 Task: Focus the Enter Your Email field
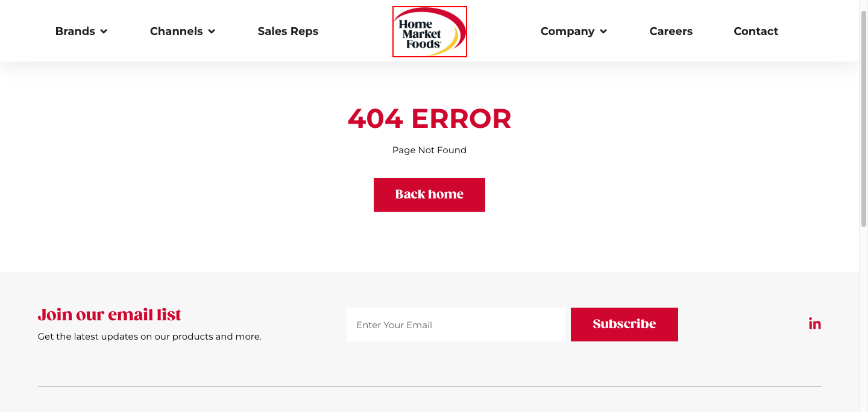[456, 325]
